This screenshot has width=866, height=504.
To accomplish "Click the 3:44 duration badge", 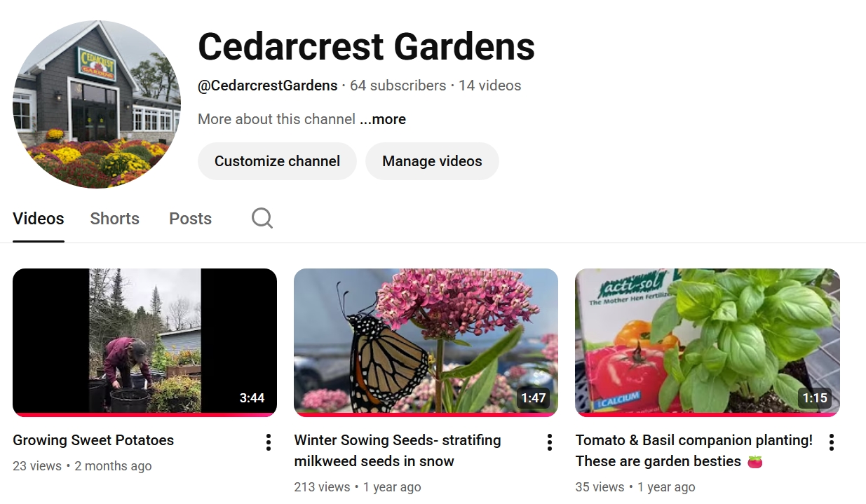I will tap(252, 398).
